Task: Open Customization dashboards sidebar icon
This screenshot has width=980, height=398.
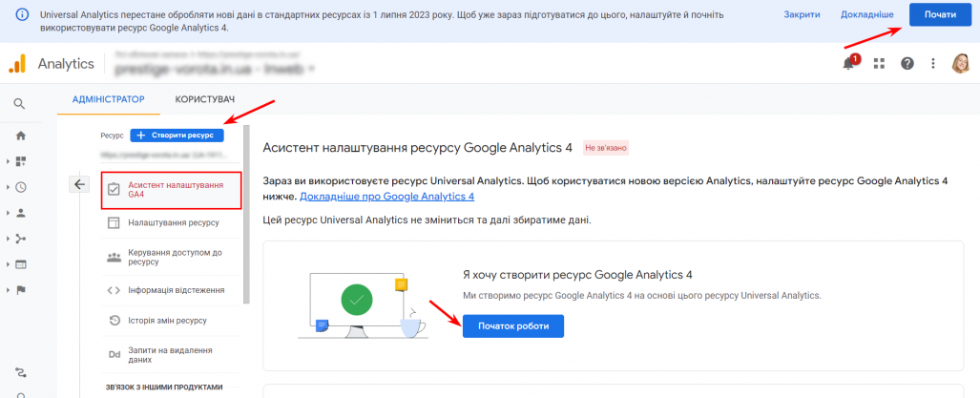Action: 21,161
